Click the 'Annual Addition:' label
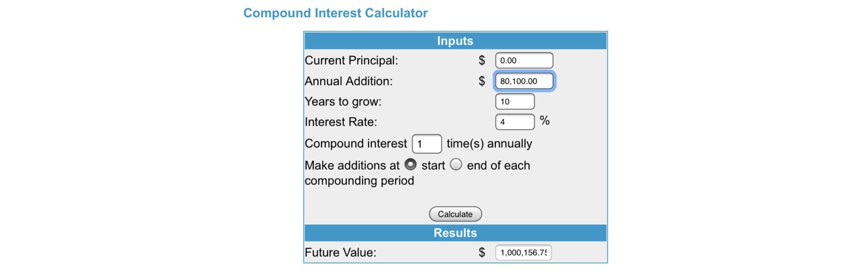 pos(348,81)
